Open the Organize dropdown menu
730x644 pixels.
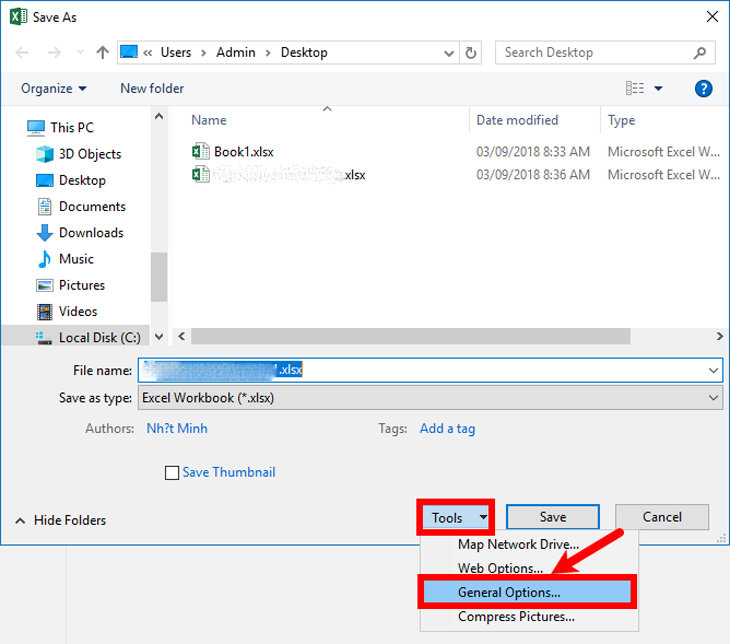(53, 88)
